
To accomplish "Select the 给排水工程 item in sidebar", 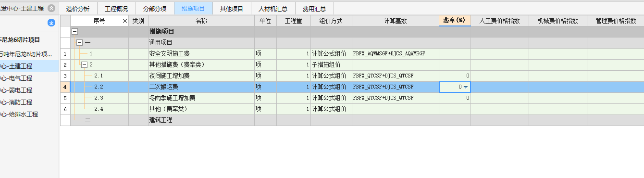I will [x=29, y=114].
